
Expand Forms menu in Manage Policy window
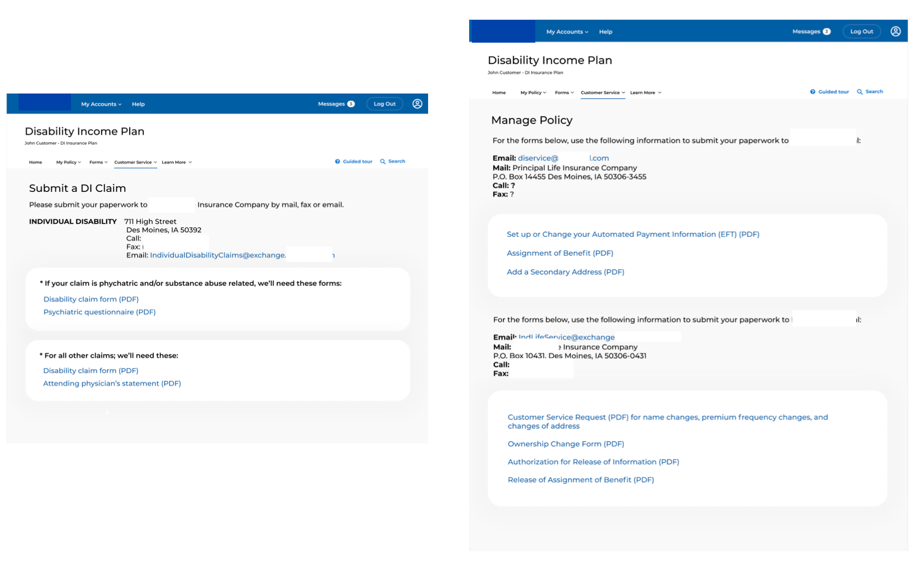tap(564, 93)
